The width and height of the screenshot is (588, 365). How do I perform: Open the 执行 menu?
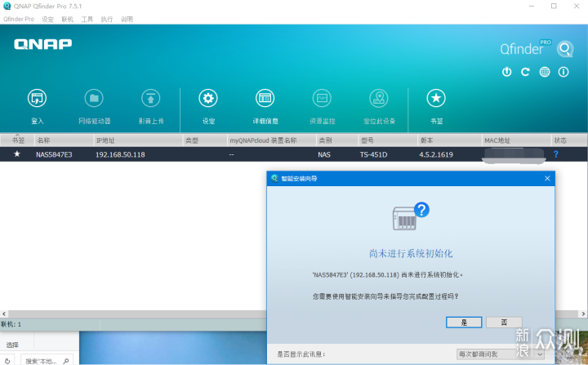[x=106, y=19]
